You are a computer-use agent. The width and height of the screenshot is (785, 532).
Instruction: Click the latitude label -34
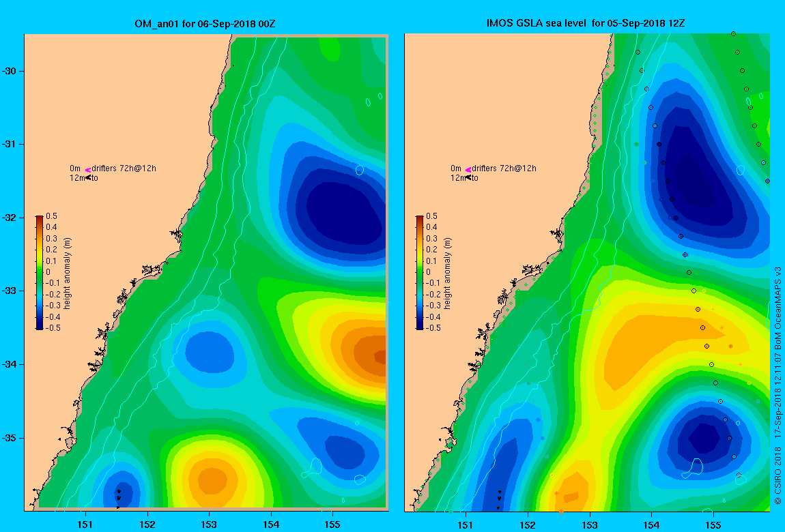8,364
